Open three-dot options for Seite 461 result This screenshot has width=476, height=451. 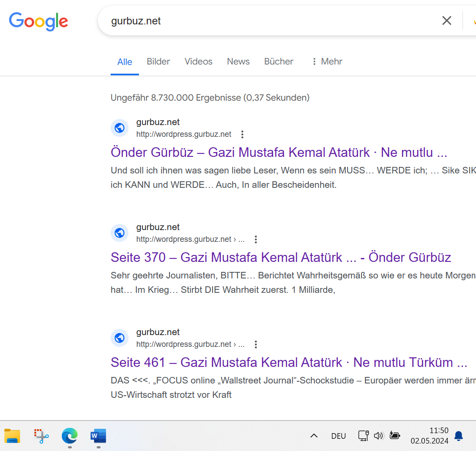tap(256, 344)
